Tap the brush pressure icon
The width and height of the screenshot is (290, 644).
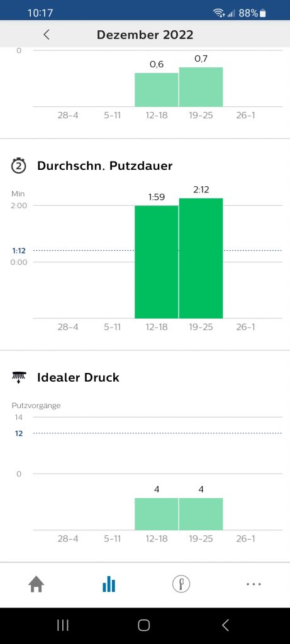[19, 377]
